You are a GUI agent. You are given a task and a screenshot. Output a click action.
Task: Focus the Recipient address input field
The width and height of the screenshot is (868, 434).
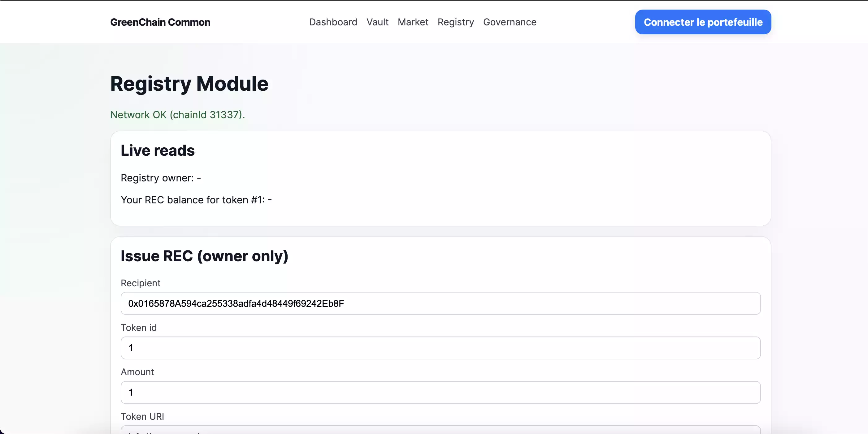[x=441, y=303]
